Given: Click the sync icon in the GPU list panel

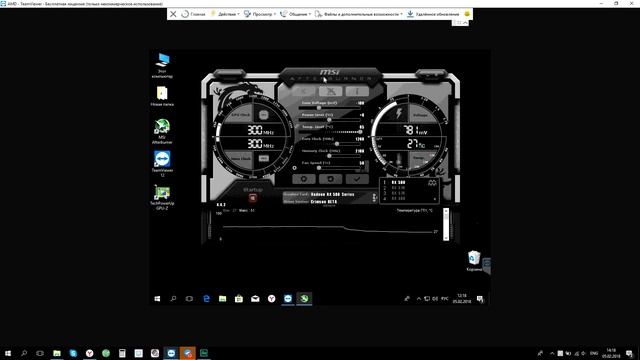Looking at the screenshot, I should [432, 183].
